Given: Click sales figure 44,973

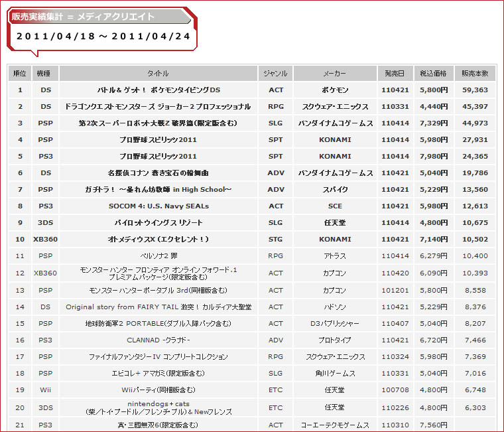Looking at the screenshot, I should point(475,123).
